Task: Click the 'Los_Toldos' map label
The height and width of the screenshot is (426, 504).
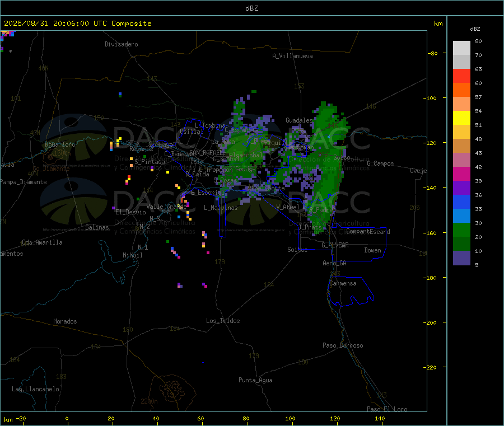Action: pos(223,321)
